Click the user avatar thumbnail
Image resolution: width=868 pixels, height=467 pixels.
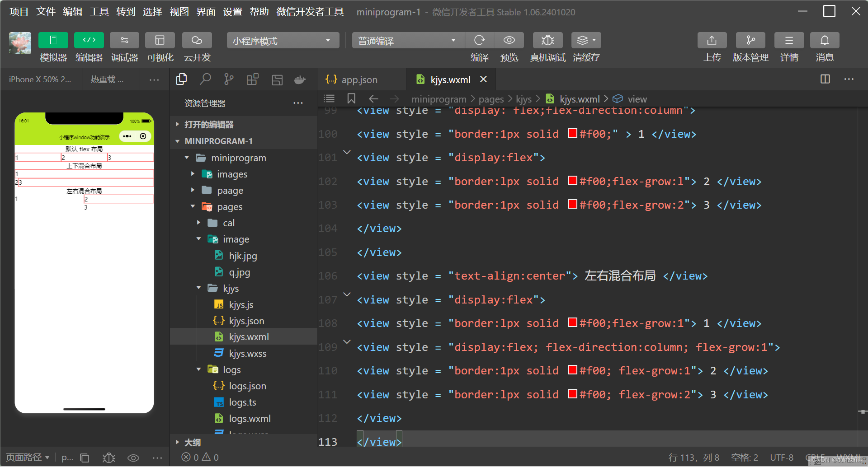pos(20,43)
